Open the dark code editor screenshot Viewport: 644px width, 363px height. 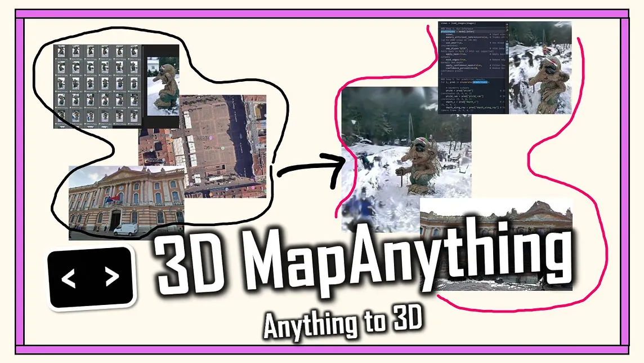(x=473, y=68)
